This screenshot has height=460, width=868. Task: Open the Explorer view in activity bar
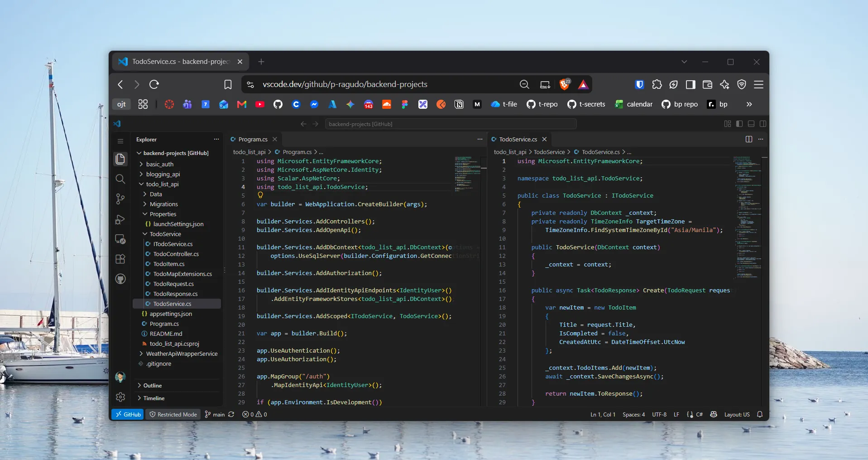[x=120, y=159]
